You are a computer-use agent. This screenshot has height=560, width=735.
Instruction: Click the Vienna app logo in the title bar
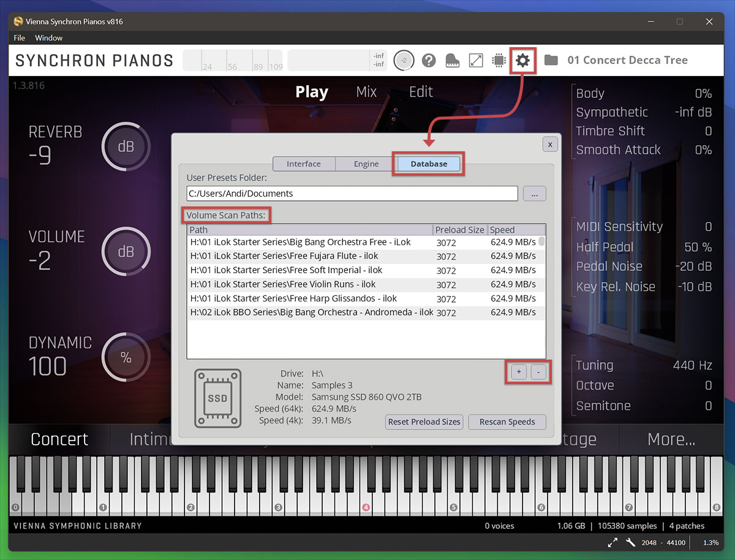coord(18,21)
